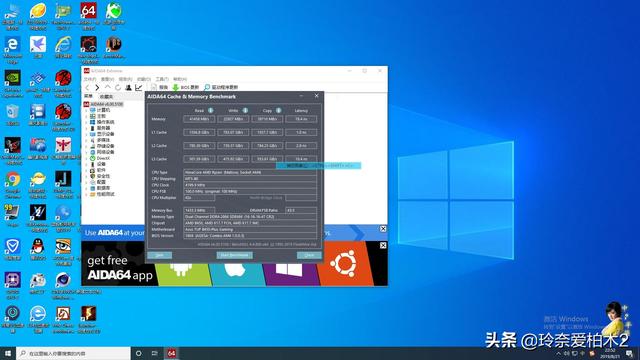640x360 pixels.
Task: Open the Windows Start button
Action: 8,353
